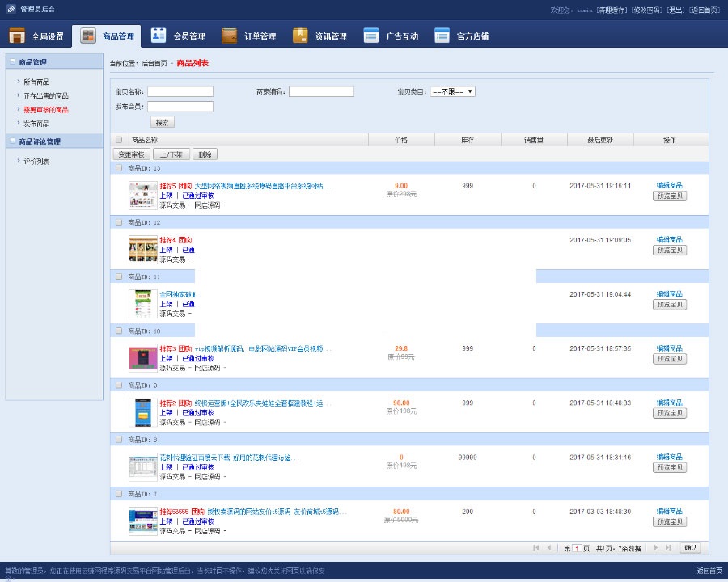The width and height of the screenshot is (728, 582).
Task: Open 会员管理 via its ID card icon
Action: [x=159, y=36]
